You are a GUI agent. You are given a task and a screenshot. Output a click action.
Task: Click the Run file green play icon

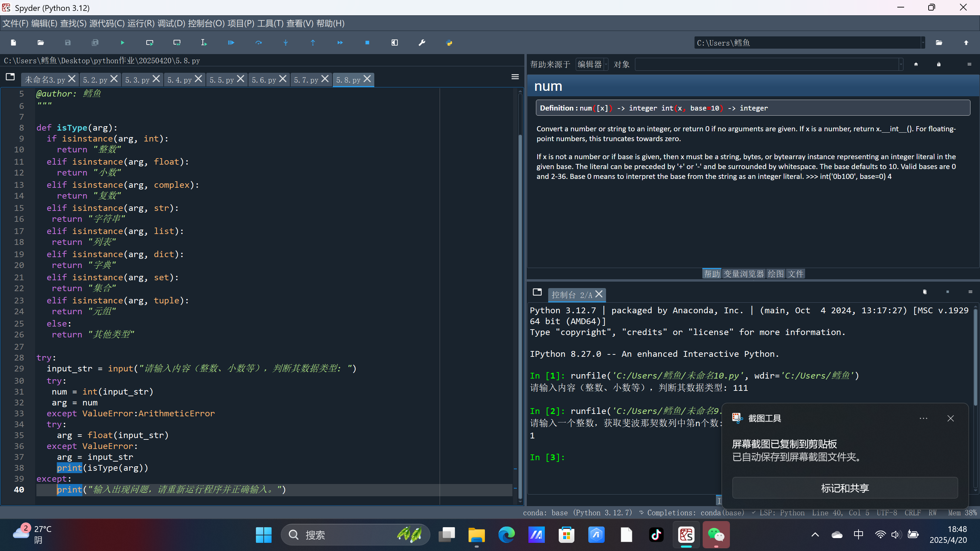click(122, 43)
